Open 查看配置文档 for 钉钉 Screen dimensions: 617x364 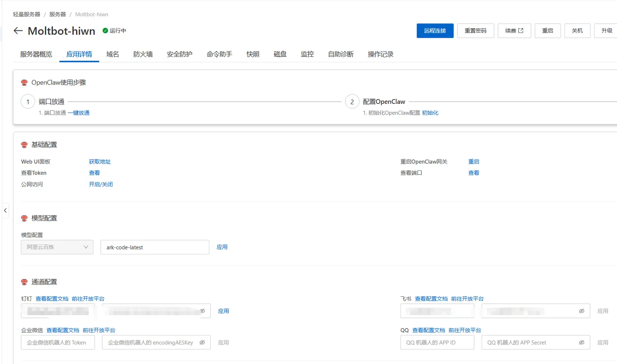(x=52, y=298)
